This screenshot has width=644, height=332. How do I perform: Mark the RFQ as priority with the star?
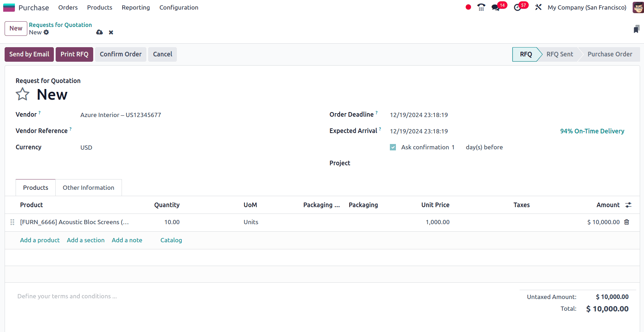(22, 94)
